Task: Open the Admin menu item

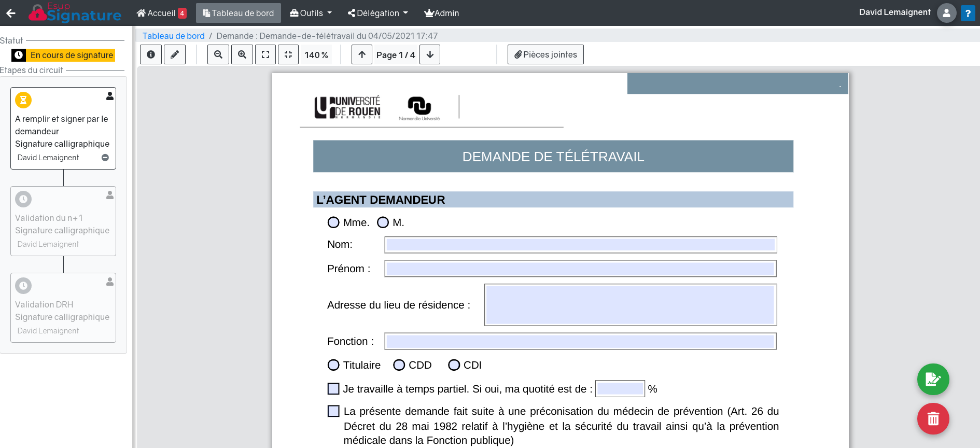Action: tap(441, 13)
